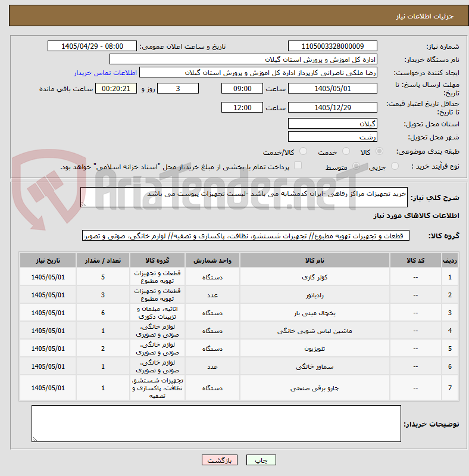
Task: Grab the resize handle of buyer notes box
Action: point(35,438)
